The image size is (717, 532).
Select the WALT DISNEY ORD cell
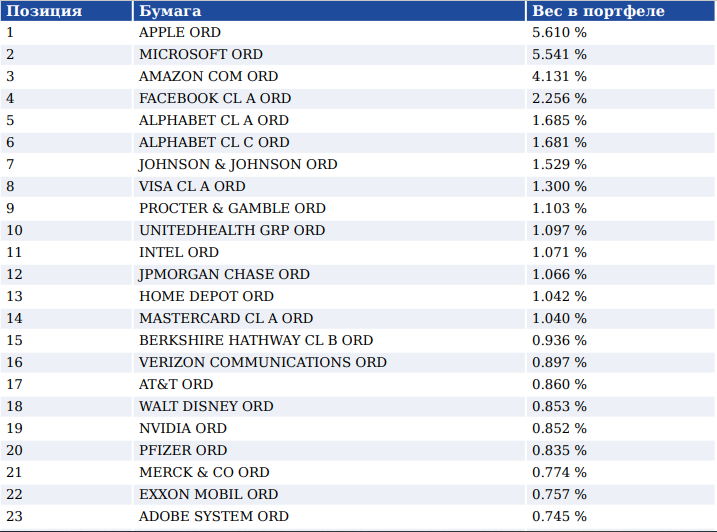pyautogui.click(x=329, y=406)
